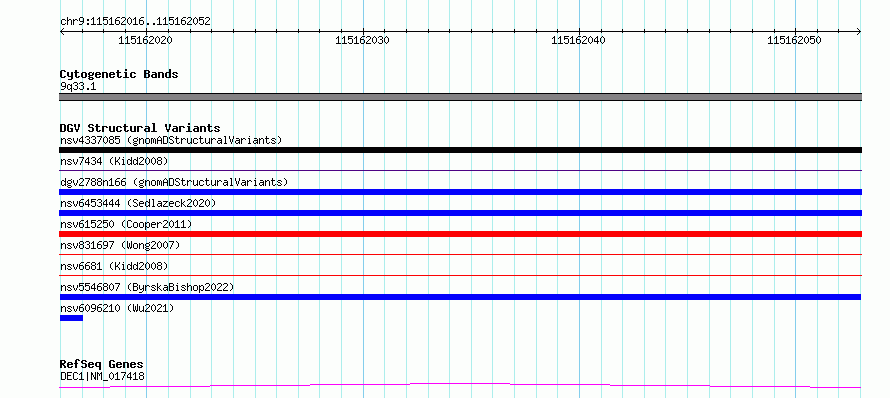This screenshot has height=398, width=890.
Task: Click nsv5546807 (ByrskaBishop2022) label
Action: (x=147, y=287)
